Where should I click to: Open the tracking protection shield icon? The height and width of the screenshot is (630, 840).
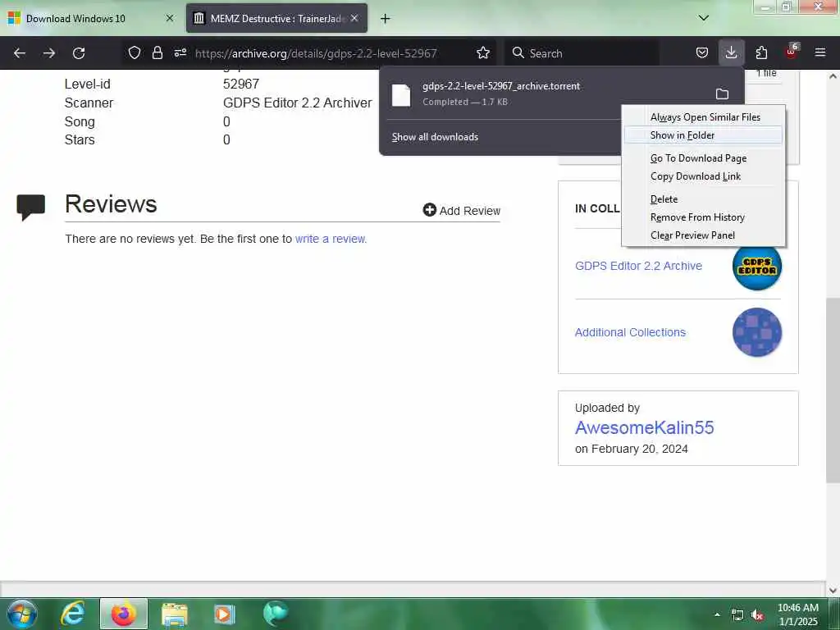(135, 52)
